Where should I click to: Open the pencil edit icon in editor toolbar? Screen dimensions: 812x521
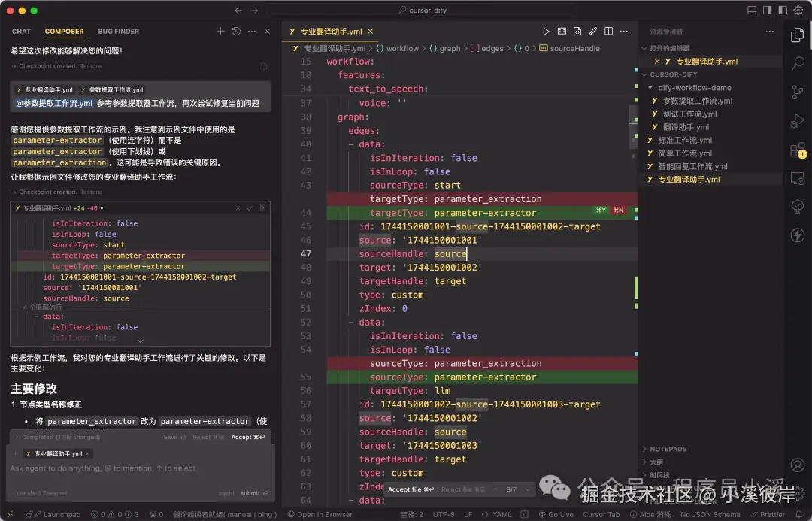point(593,32)
